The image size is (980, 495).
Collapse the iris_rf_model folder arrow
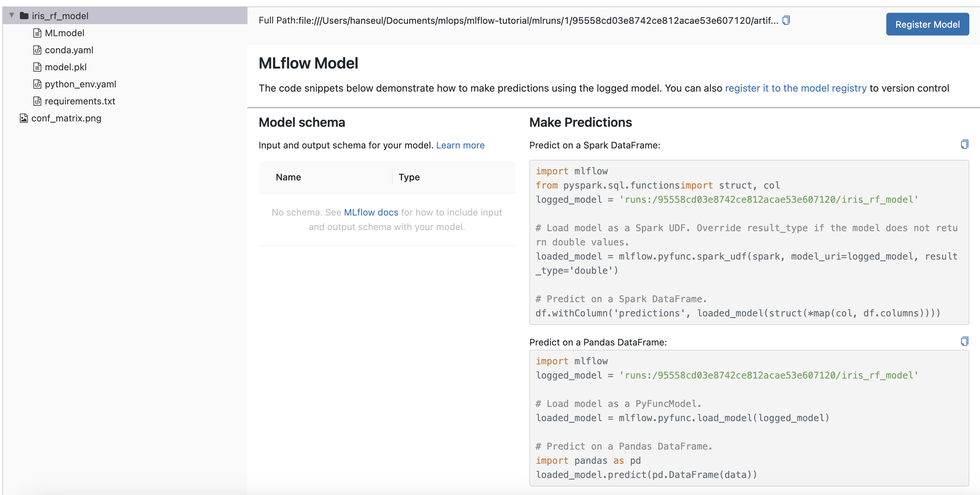tap(12, 15)
